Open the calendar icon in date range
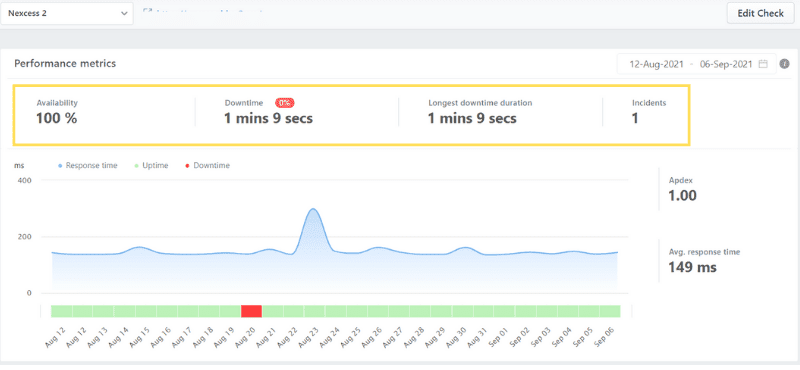The image size is (800, 370). 763,64
